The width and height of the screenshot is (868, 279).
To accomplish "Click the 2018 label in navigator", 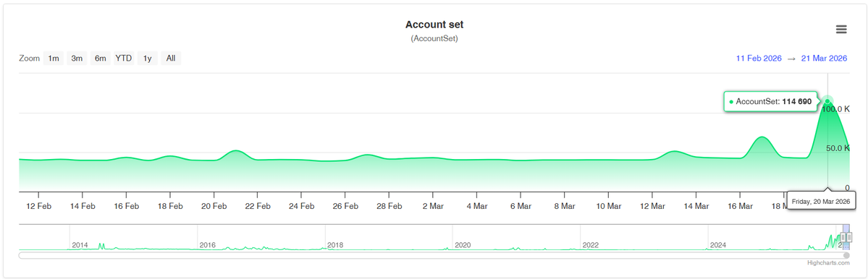I will [335, 245].
